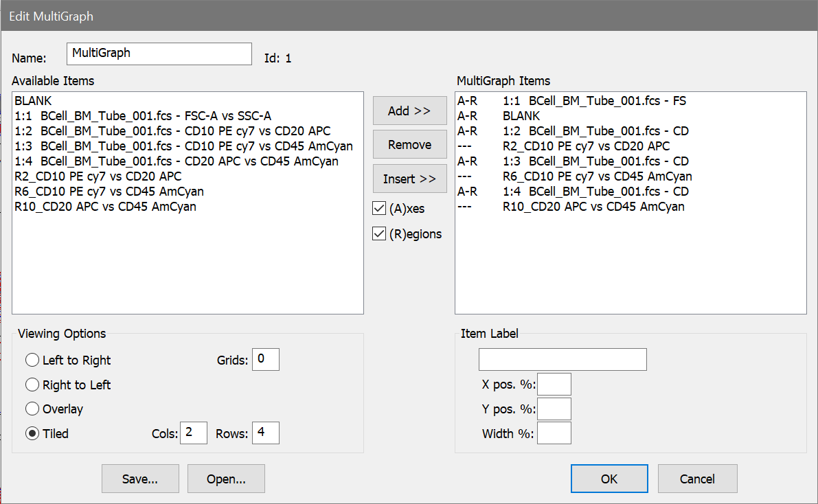Select the Tiled viewing option

tap(32, 434)
